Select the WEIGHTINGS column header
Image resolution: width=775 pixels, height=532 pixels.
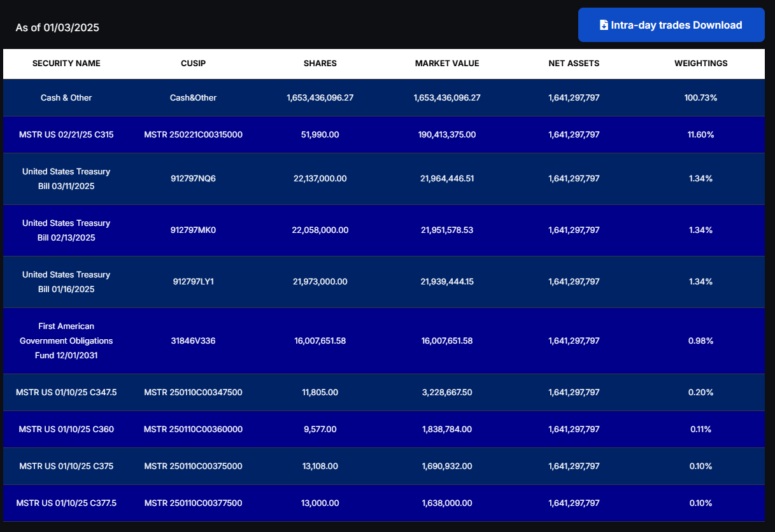700,64
